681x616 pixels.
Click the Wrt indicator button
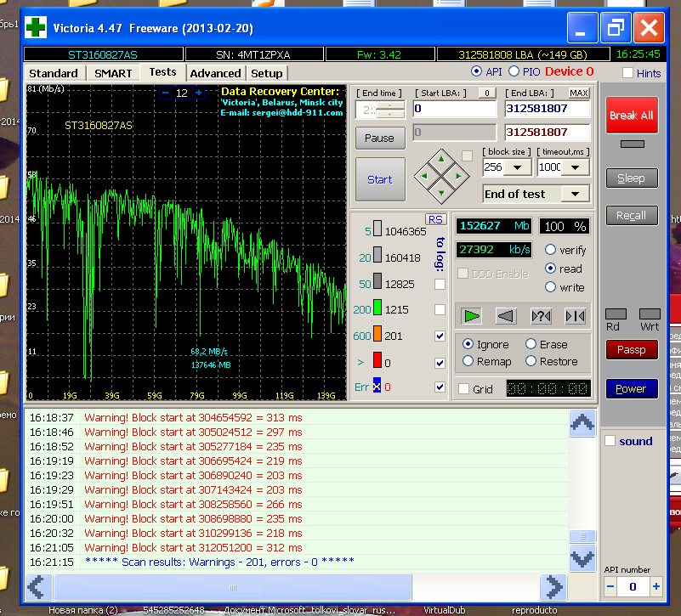pyautogui.click(x=650, y=314)
